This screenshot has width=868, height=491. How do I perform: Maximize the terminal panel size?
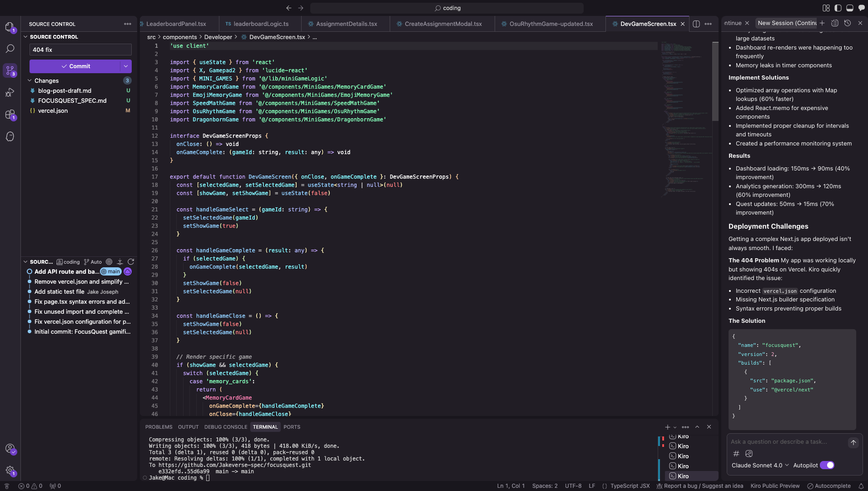point(697,427)
